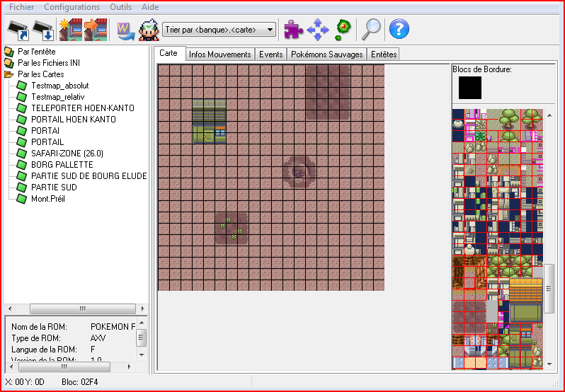Click the block palette vertical scrollbar thumb

[x=549, y=288]
